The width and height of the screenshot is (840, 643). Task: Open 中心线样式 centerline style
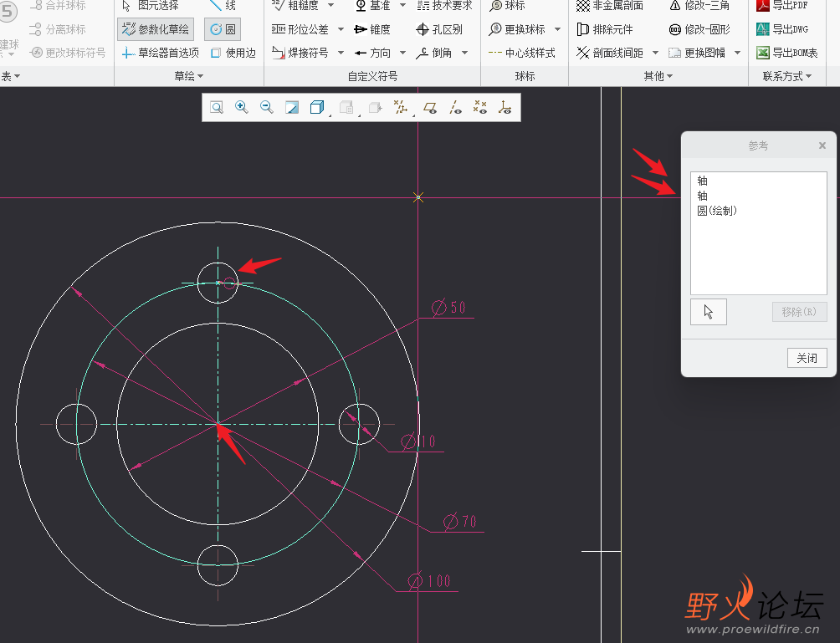522,53
